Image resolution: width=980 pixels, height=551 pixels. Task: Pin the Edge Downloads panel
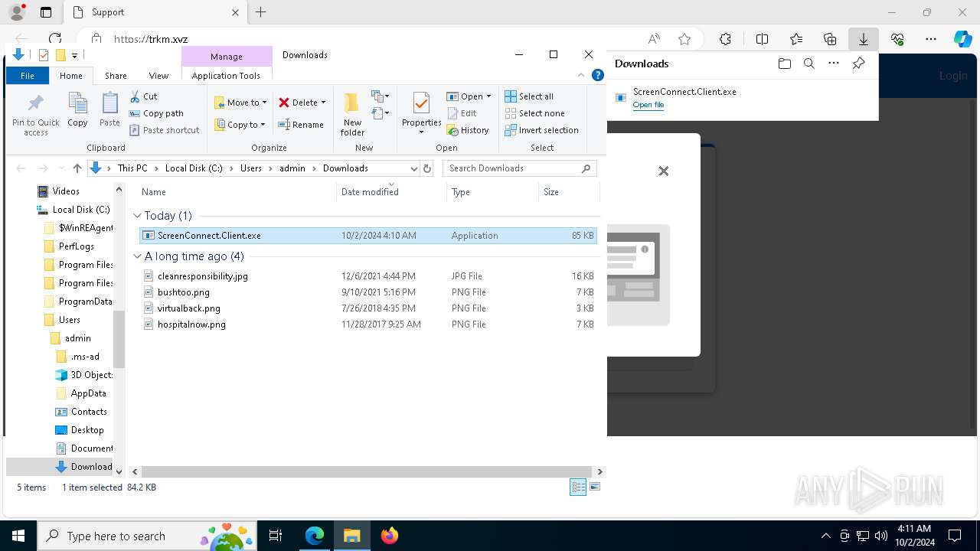pos(858,64)
